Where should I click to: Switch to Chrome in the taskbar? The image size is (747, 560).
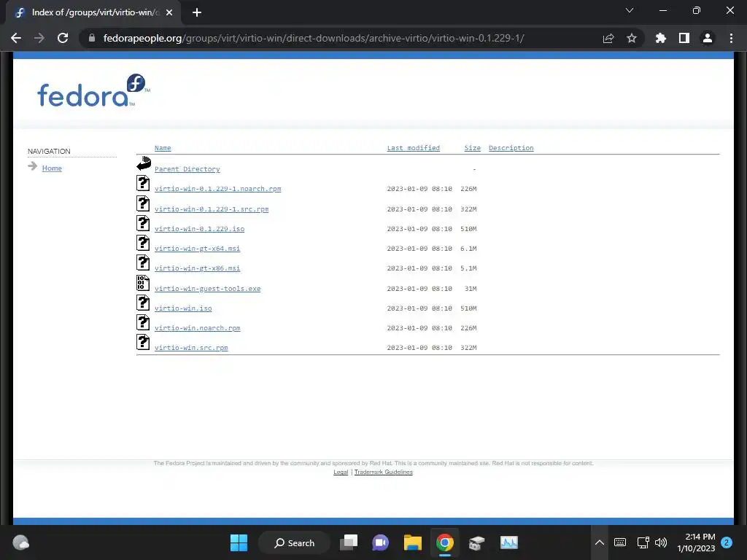(x=444, y=542)
